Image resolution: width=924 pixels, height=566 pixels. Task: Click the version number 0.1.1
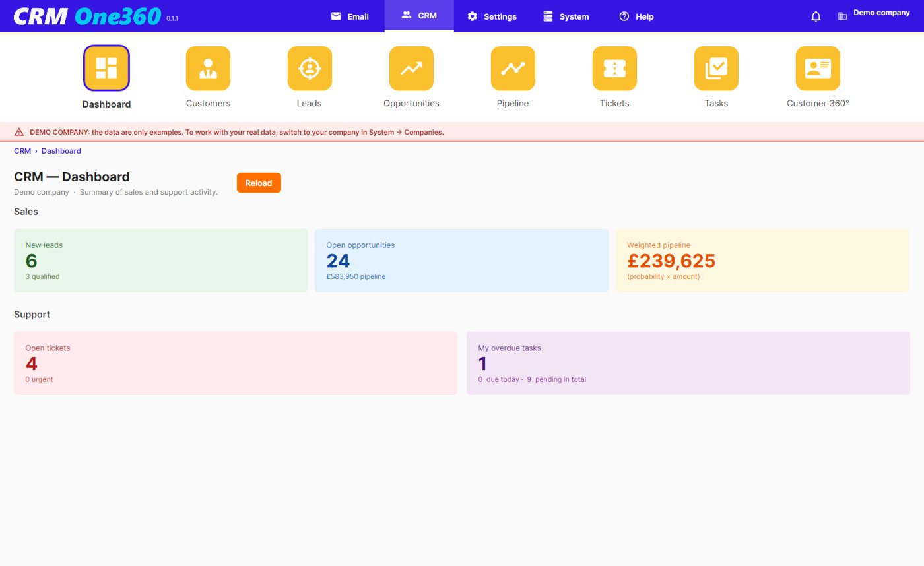pos(172,18)
